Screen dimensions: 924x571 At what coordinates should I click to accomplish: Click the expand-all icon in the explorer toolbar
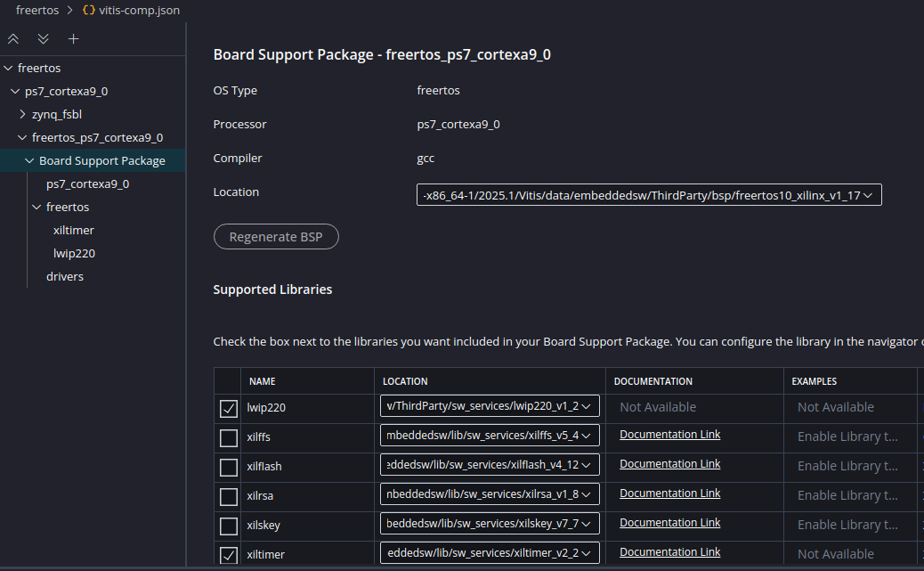click(x=43, y=38)
